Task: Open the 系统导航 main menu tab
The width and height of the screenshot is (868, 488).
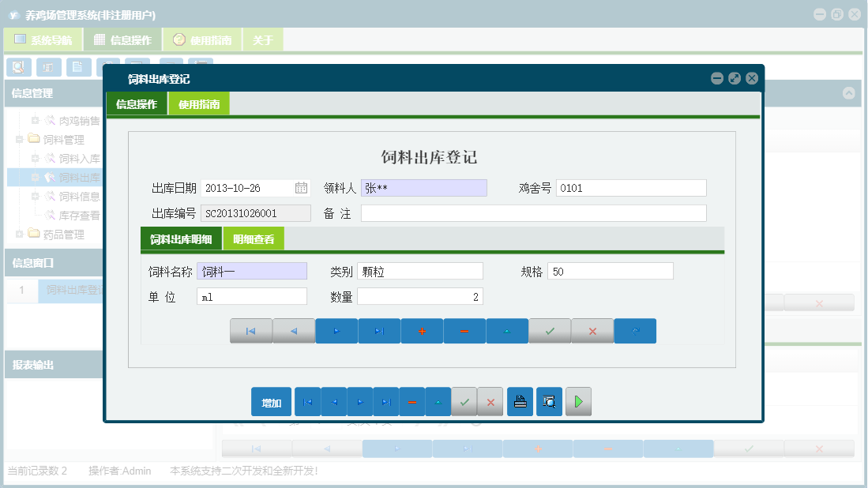Action: (43, 39)
